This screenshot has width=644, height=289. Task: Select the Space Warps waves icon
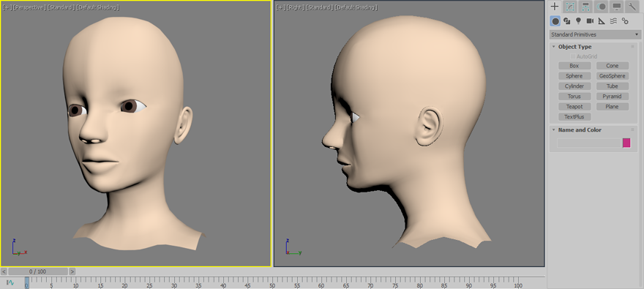pyautogui.click(x=613, y=21)
